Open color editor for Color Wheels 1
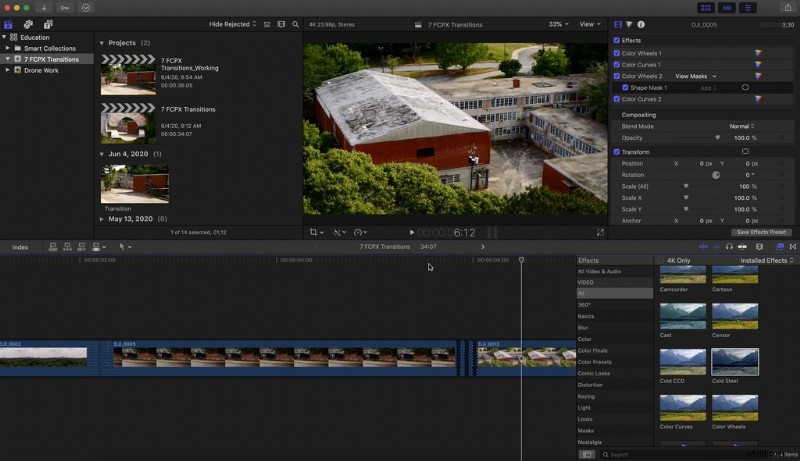 758,53
